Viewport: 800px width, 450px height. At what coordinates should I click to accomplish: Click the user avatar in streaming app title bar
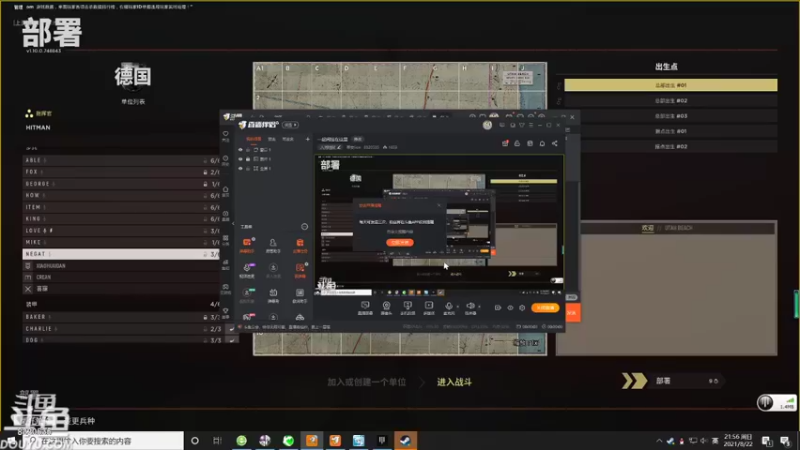pyautogui.click(x=487, y=125)
